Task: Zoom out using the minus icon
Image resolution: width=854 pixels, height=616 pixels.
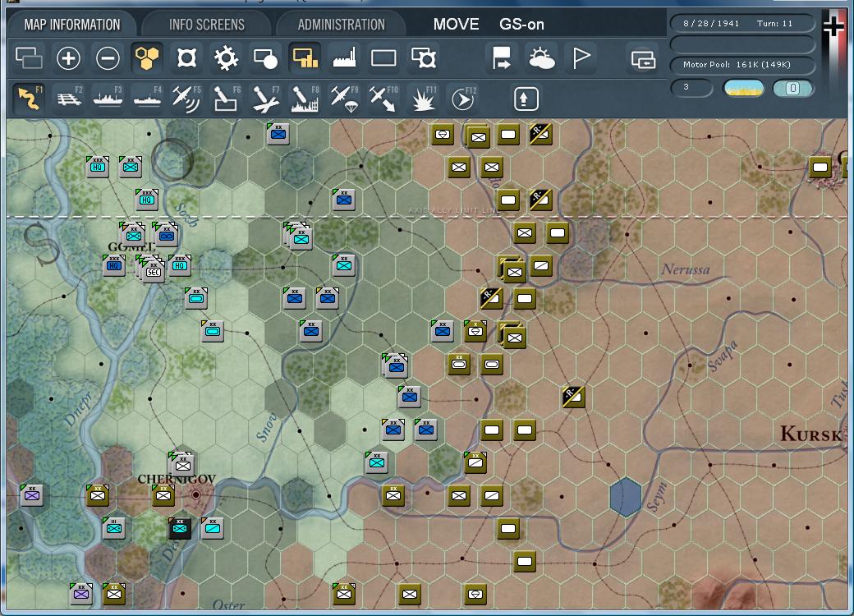Action: click(108, 57)
